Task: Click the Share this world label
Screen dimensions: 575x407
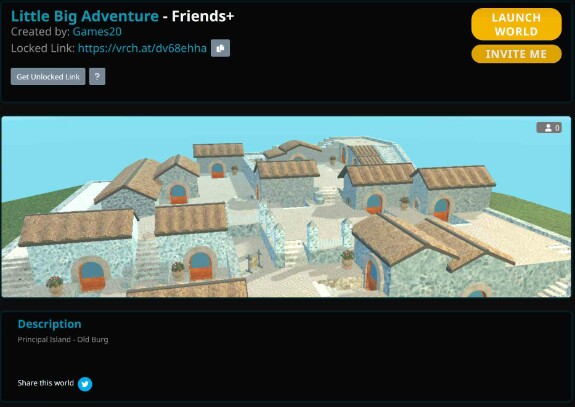Action: pos(45,383)
